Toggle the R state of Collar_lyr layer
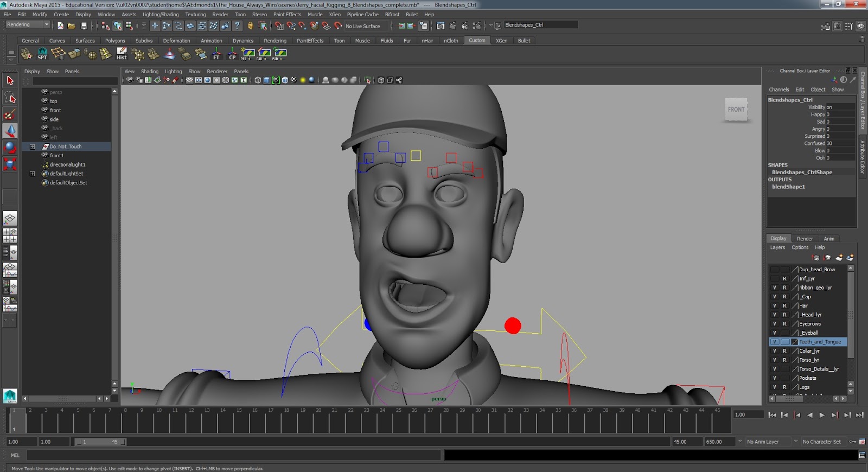The image size is (868, 472). click(x=784, y=351)
